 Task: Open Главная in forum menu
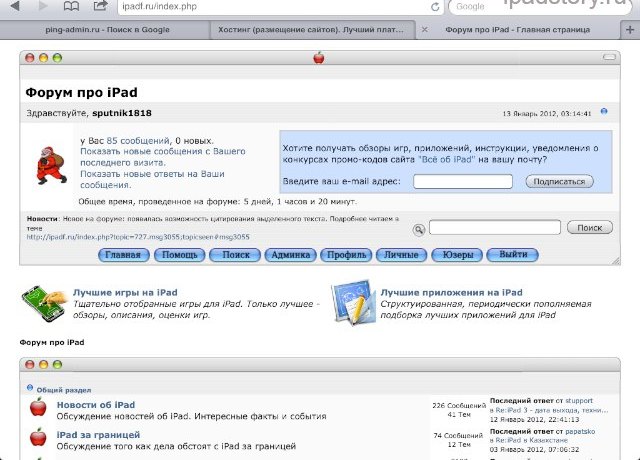124,255
